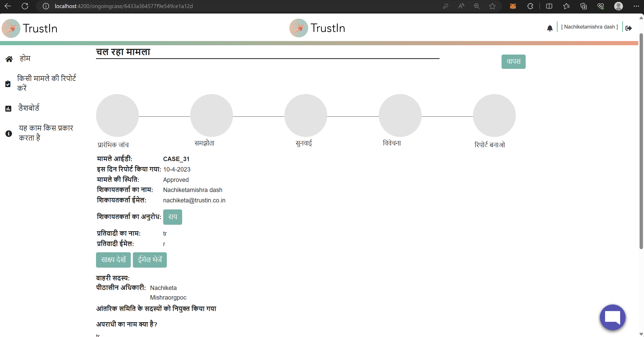Click the report case clipboard icon

tap(8, 84)
